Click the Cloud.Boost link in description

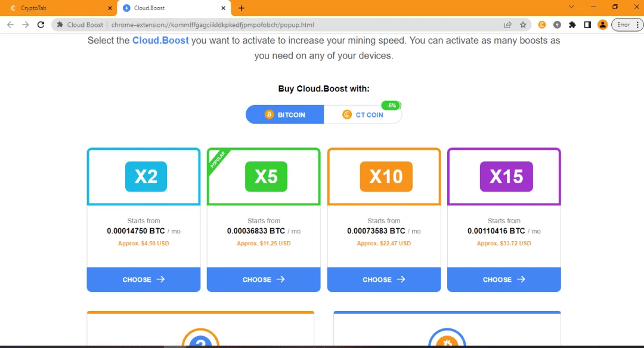pyautogui.click(x=160, y=41)
